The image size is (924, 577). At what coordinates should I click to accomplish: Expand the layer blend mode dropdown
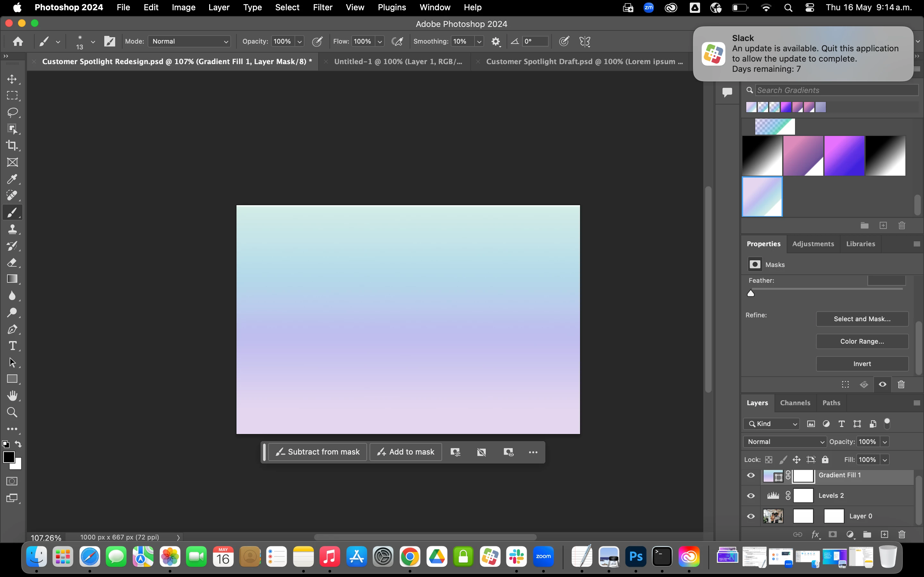coord(785,441)
